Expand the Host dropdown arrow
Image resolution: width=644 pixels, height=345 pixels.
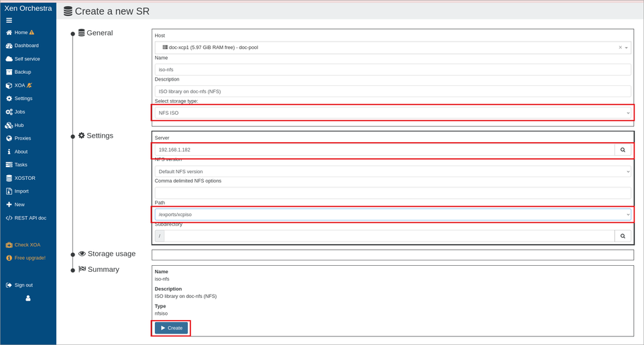pos(627,48)
